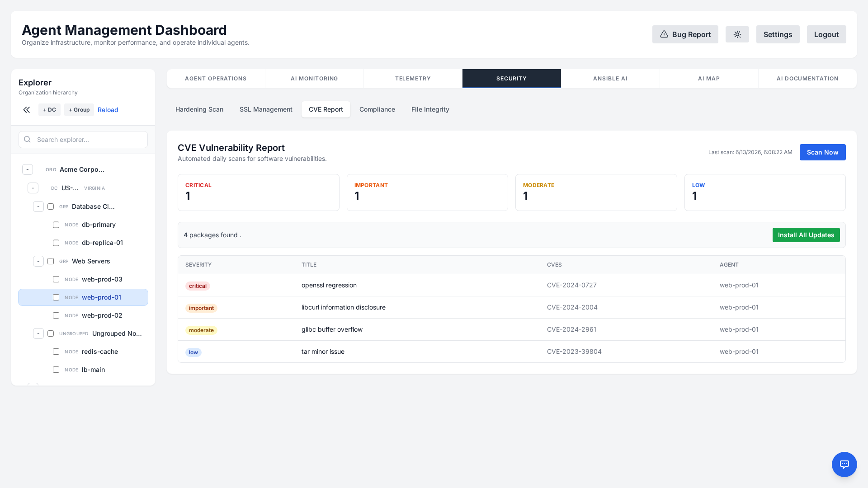Click CVE-2024-2961 cell

pos(571,329)
